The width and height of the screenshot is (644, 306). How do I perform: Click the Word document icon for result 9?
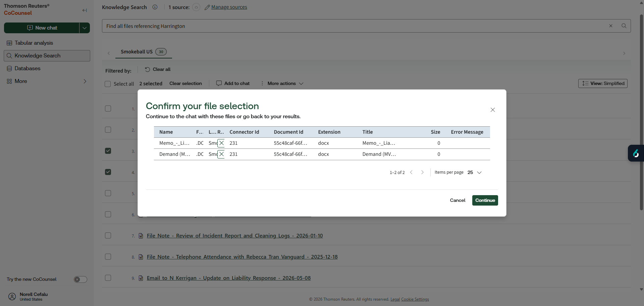(x=141, y=278)
